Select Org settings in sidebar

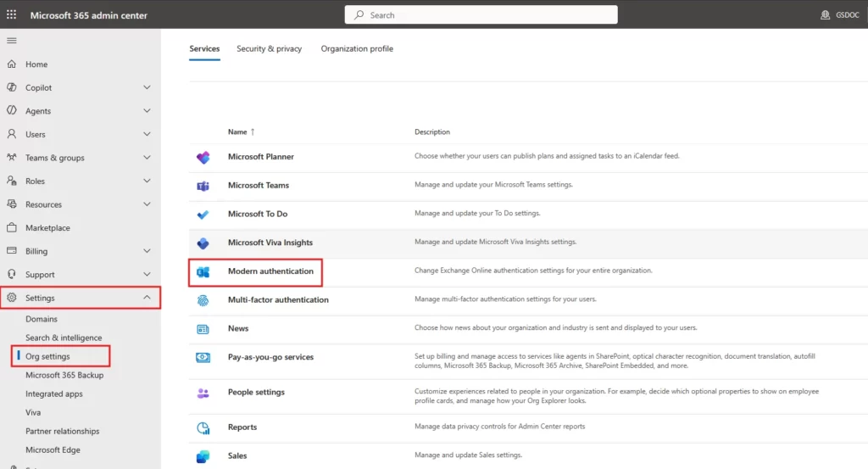click(47, 356)
